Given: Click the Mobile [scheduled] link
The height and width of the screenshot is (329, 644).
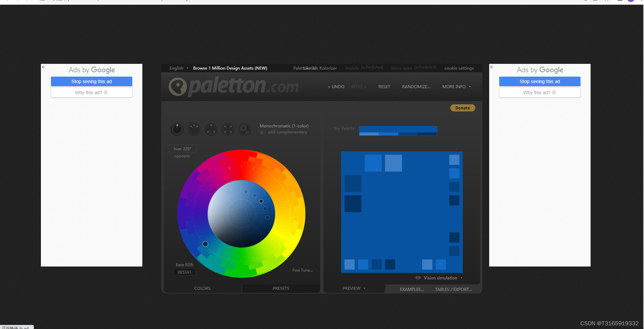Looking at the screenshot, I should [x=364, y=68].
